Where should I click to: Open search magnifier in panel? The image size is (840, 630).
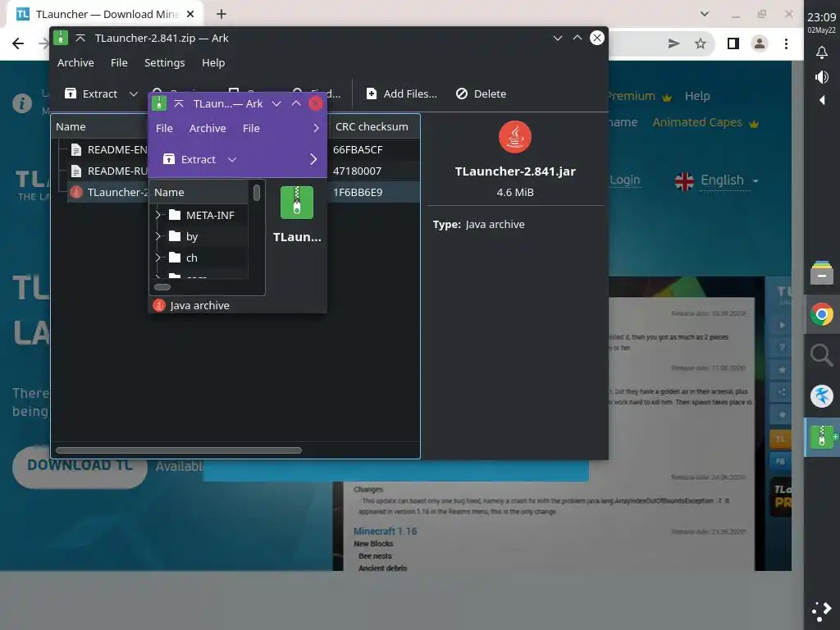pyautogui.click(x=821, y=355)
